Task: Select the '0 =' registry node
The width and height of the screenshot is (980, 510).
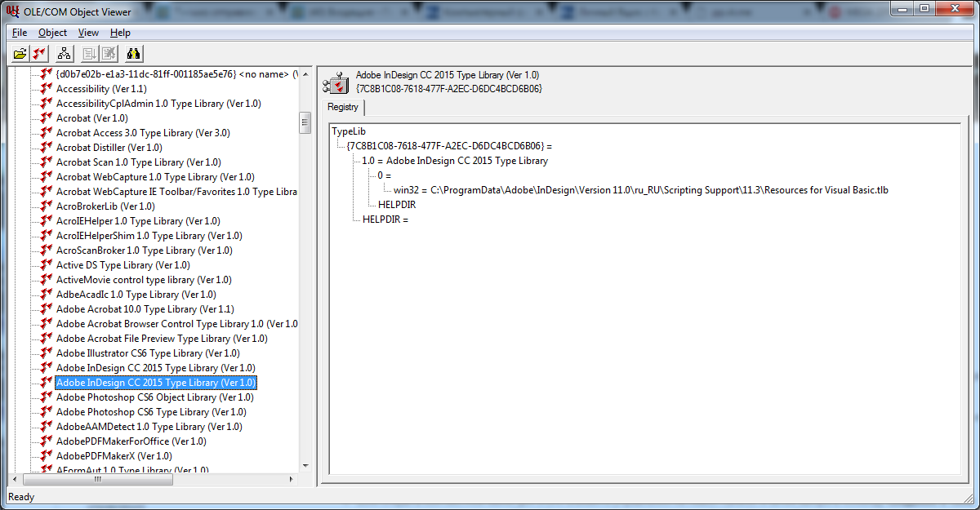Action: click(385, 175)
